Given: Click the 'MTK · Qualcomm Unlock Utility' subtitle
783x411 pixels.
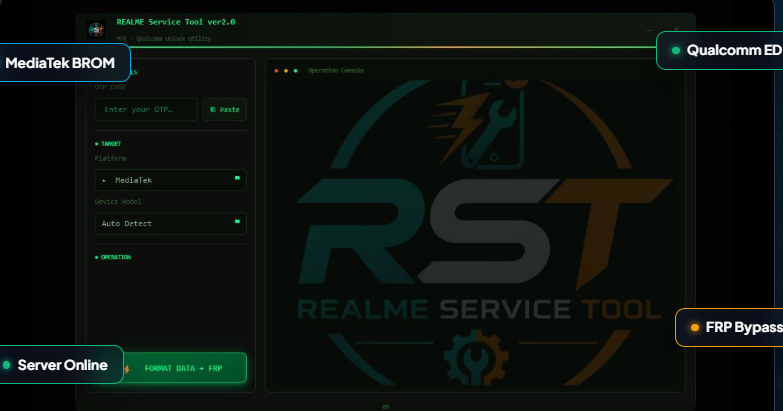Looking at the screenshot, I should pos(164,38).
